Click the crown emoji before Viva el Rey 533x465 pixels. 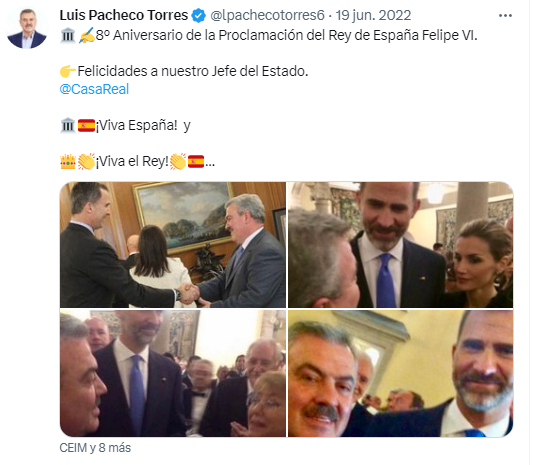coord(68,162)
